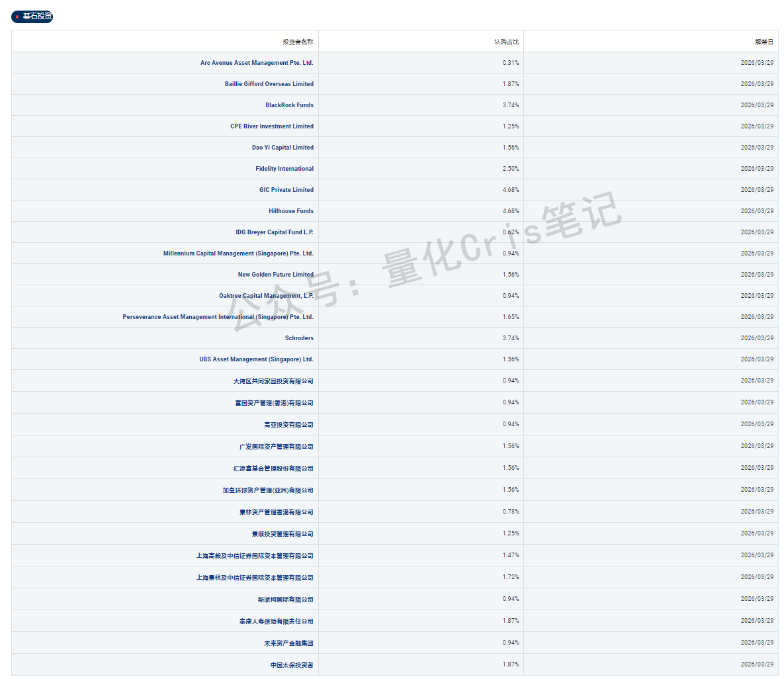Open Baillie Gifford Overseas Limited

269,84
